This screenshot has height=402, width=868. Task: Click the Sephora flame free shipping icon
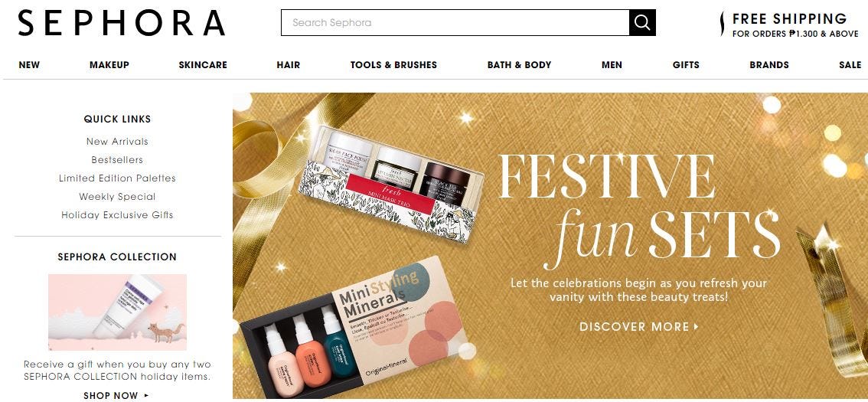[722, 24]
